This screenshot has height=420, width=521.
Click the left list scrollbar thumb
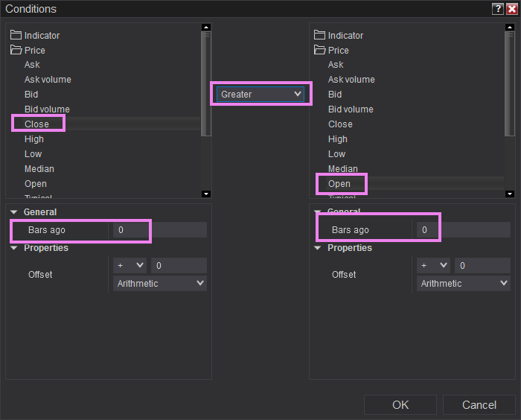[206, 82]
